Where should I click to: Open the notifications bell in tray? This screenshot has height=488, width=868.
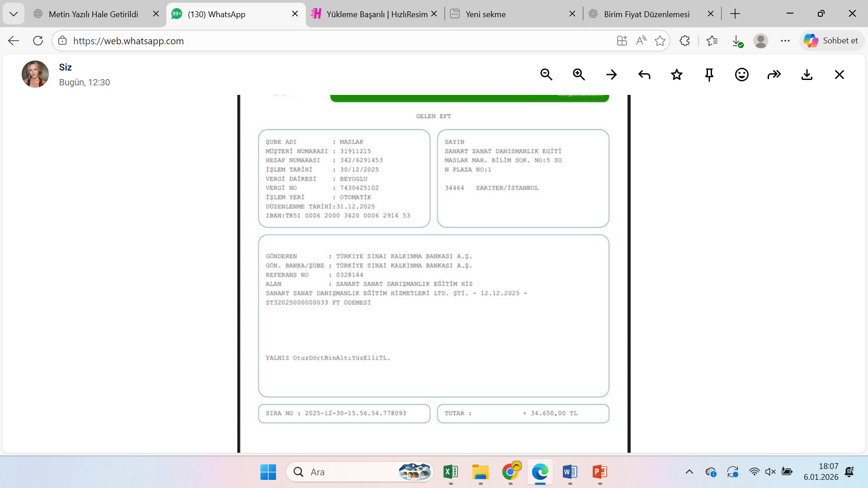(849, 472)
